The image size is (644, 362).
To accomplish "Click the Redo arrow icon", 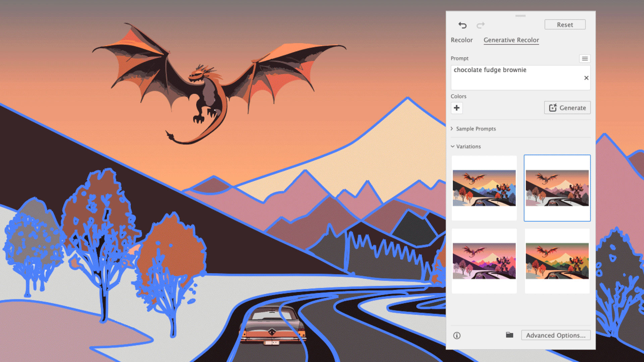I will click(481, 25).
